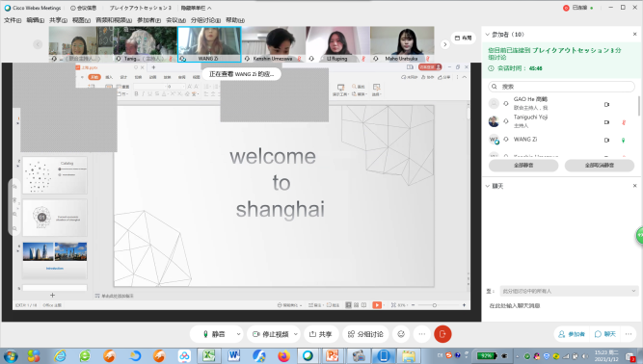The height and width of the screenshot is (364, 643).
Task: Open the Word icon in taskbar
Action: [233, 355]
